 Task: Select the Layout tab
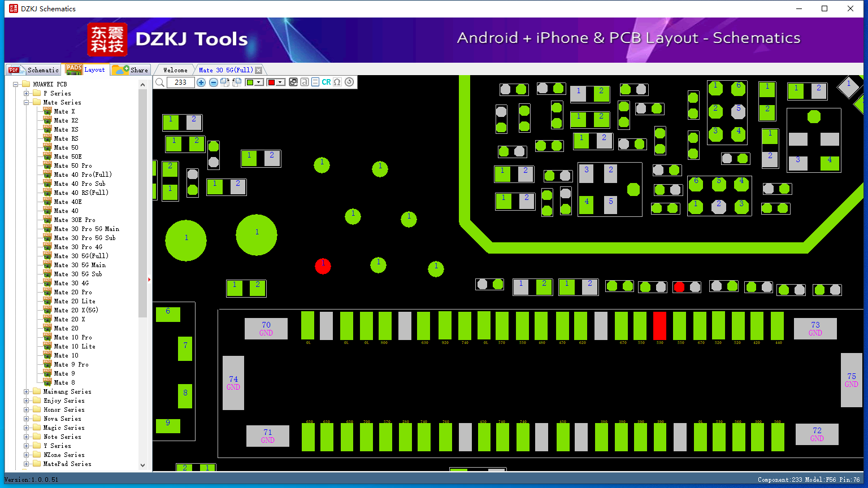click(x=85, y=69)
